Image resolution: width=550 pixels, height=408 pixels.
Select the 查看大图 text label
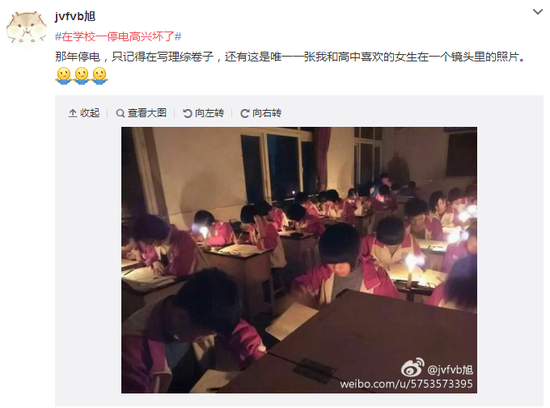tap(147, 113)
